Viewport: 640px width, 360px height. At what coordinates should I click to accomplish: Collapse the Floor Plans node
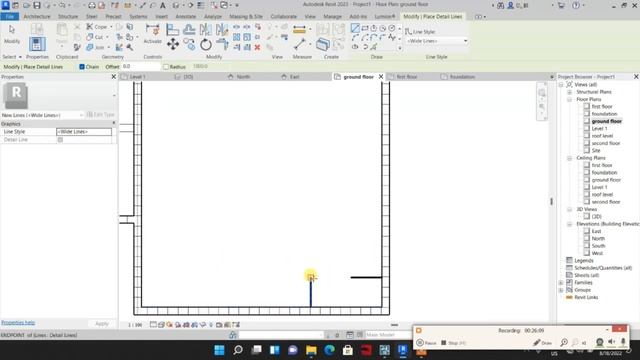click(x=569, y=99)
